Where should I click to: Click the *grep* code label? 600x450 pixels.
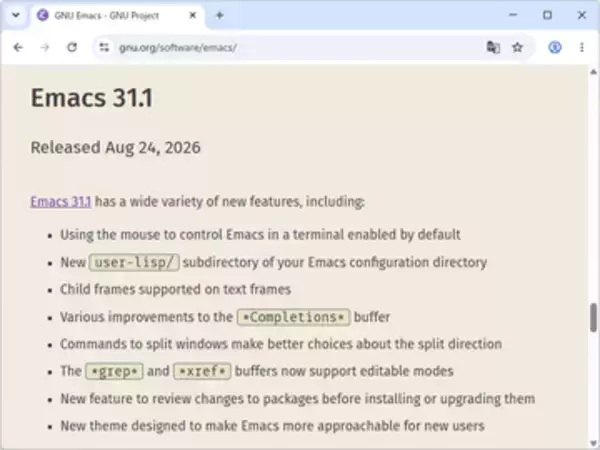click(114, 372)
